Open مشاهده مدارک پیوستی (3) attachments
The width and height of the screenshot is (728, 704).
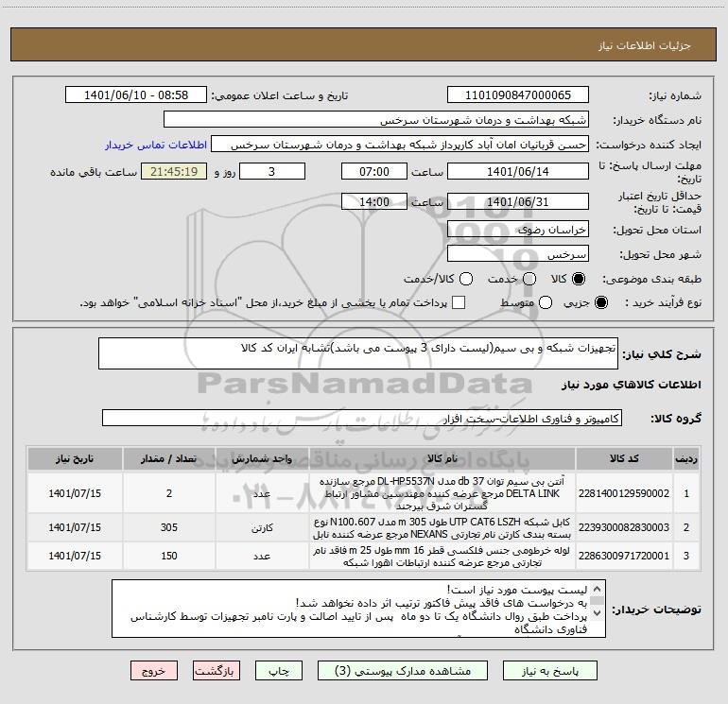pyautogui.click(x=403, y=671)
